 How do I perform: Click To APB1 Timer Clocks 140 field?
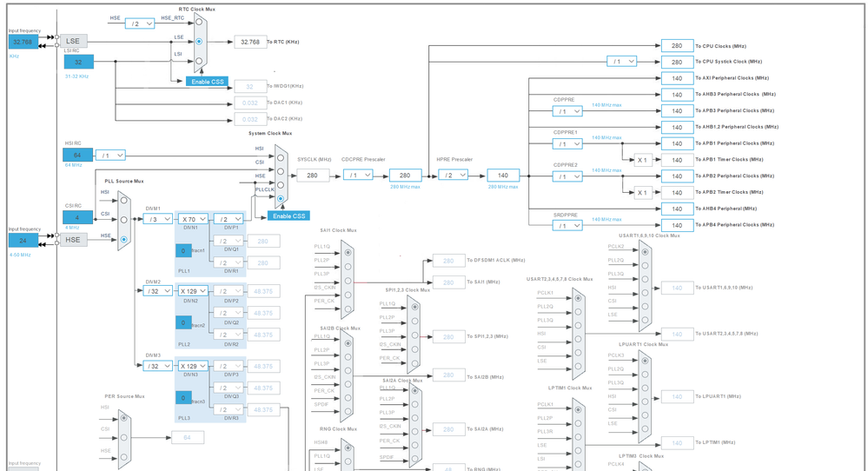pyautogui.click(x=677, y=160)
